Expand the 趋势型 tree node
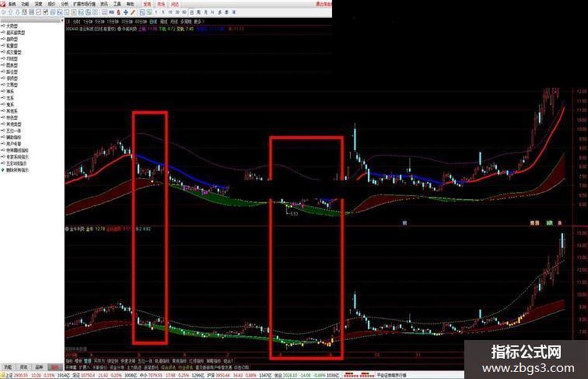588x379 pixels. [12, 39]
